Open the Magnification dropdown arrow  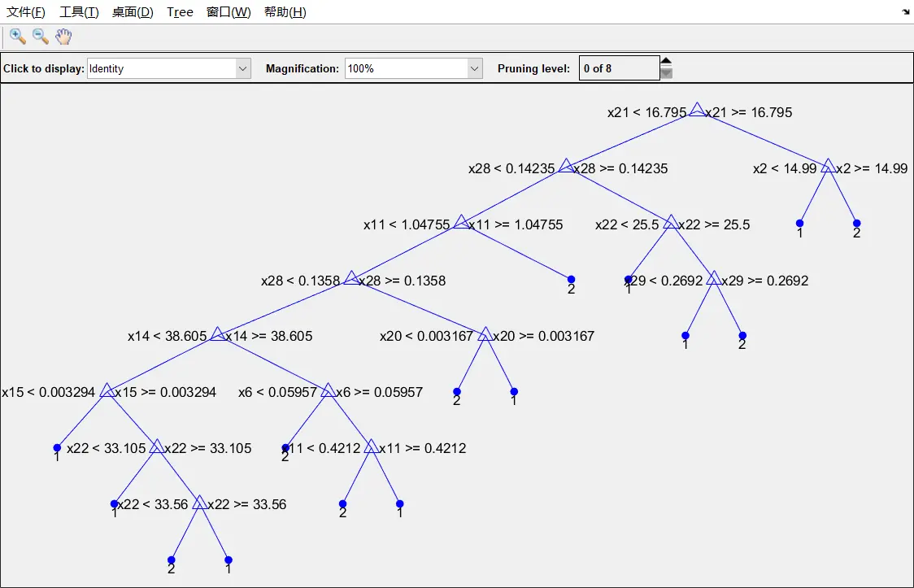(x=475, y=68)
